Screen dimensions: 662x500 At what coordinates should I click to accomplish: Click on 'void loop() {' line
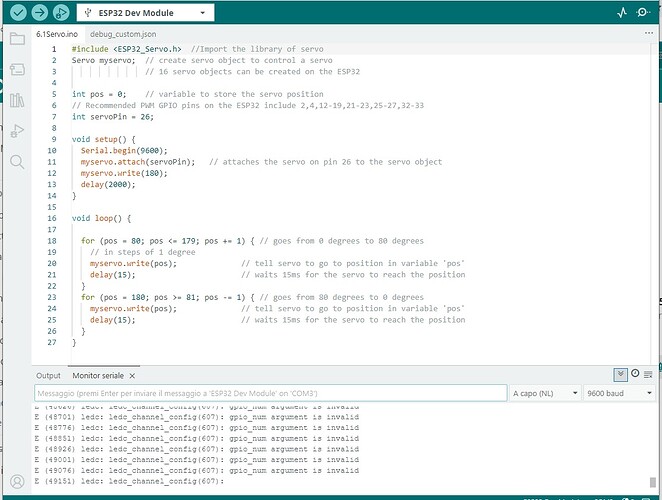(x=101, y=218)
